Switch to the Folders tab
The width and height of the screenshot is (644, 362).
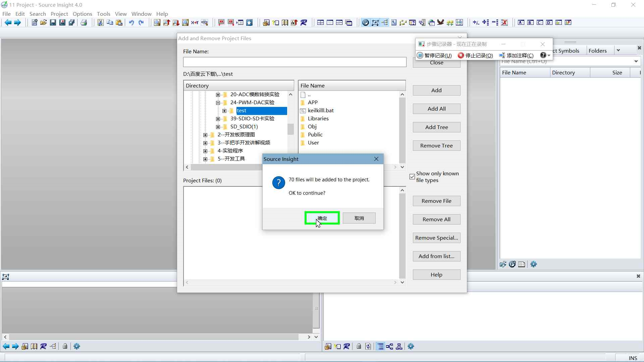[x=597, y=51]
